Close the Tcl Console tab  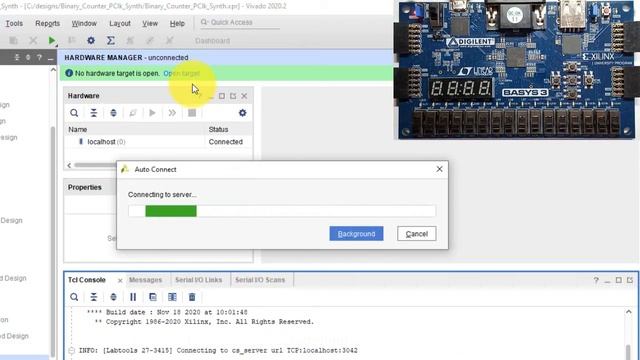click(120, 280)
